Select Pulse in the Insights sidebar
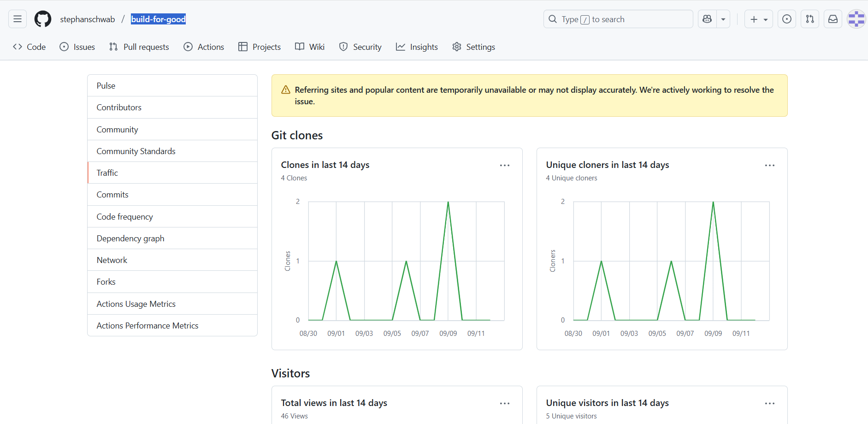Screen dimensions: 868x424 (x=106, y=85)
